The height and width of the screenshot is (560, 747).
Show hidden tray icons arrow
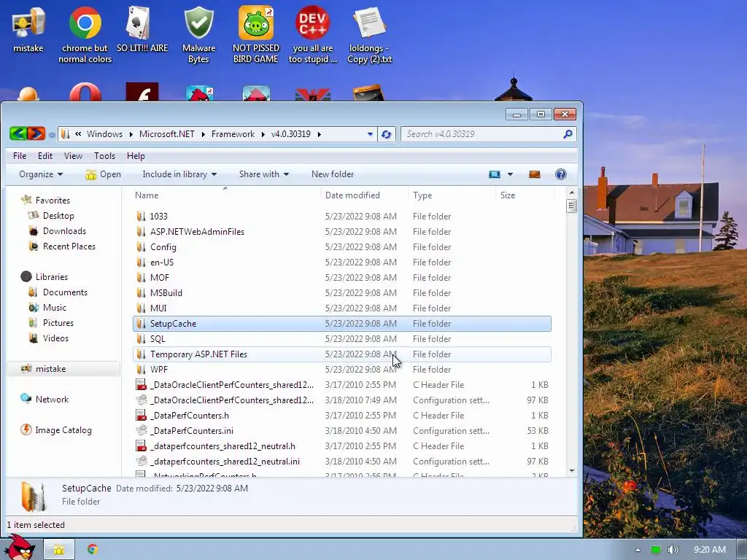pos(638,550)
